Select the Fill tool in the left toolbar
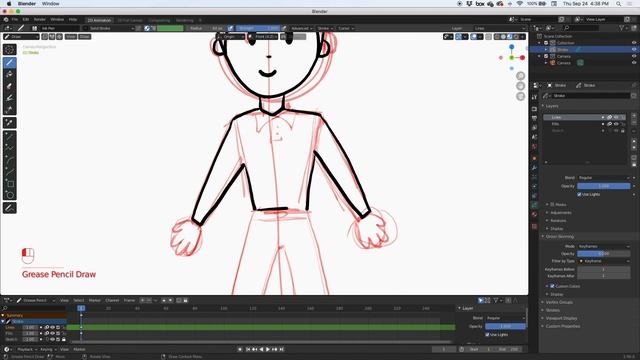 pos(9,74)
